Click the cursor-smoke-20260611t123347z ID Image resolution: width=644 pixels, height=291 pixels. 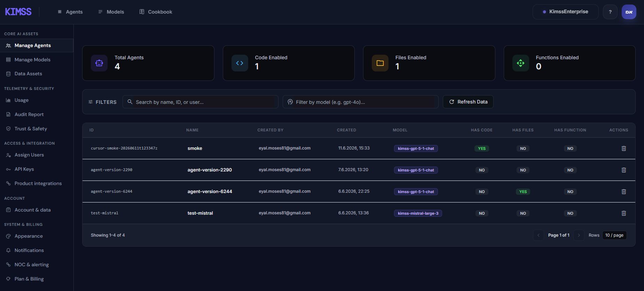tap(124, 148)
